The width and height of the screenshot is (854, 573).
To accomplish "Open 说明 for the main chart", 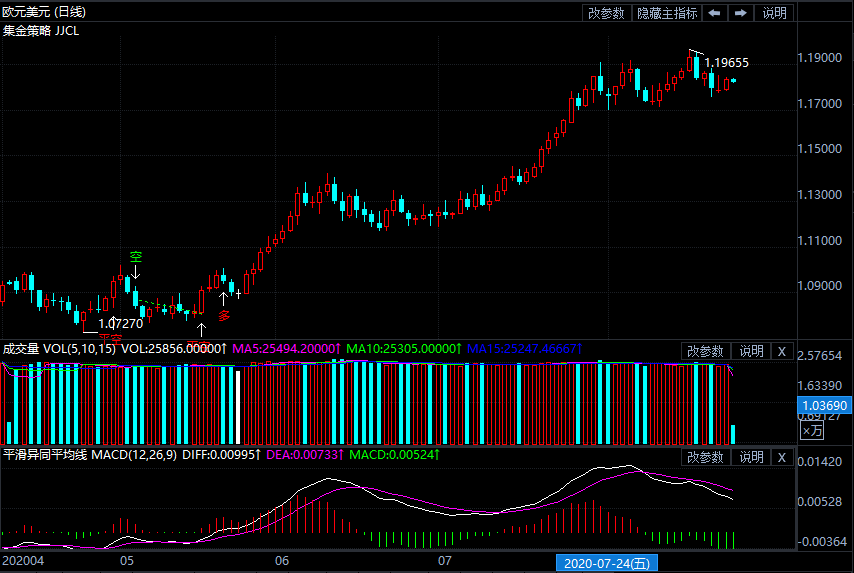I will pyautogui.click(x=774, y=13).
